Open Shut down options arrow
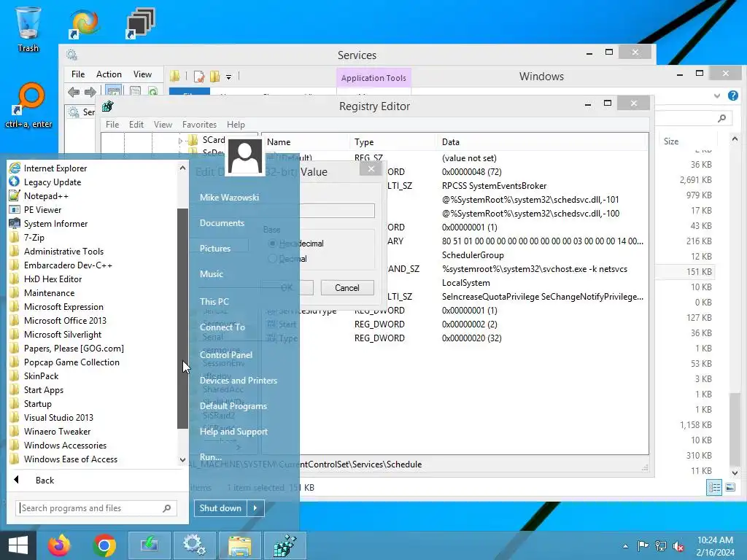Viewport: 747px width, 560px height. tap(255, 508)
